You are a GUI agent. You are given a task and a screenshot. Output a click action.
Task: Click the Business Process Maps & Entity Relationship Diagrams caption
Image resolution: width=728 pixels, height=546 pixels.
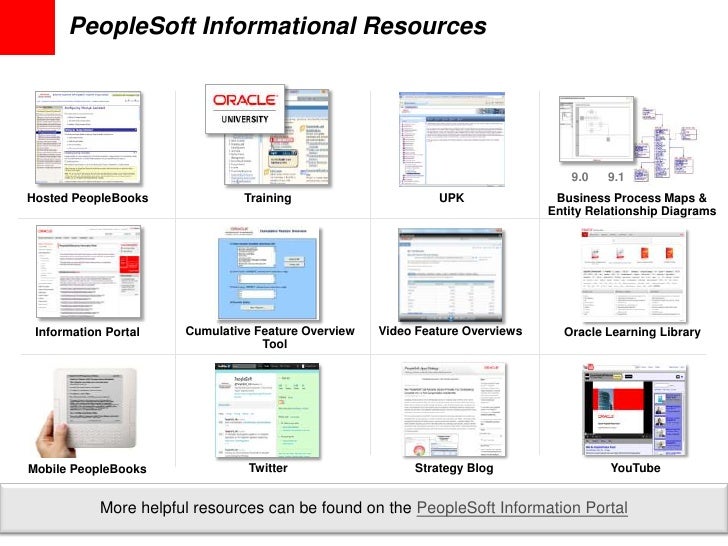click(632, 204)
